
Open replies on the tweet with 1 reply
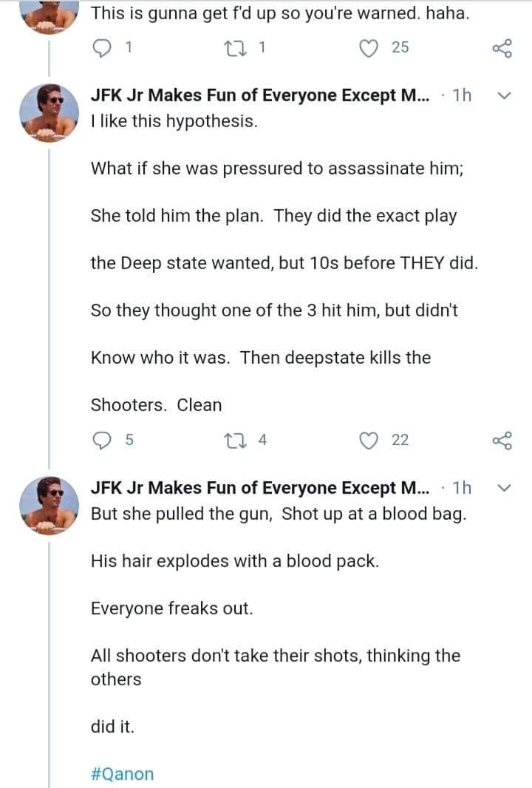click(101, 48)
